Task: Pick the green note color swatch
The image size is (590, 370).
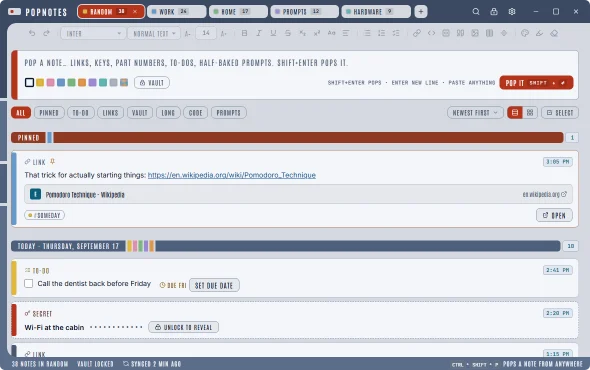Action: (x=71, y=82)
